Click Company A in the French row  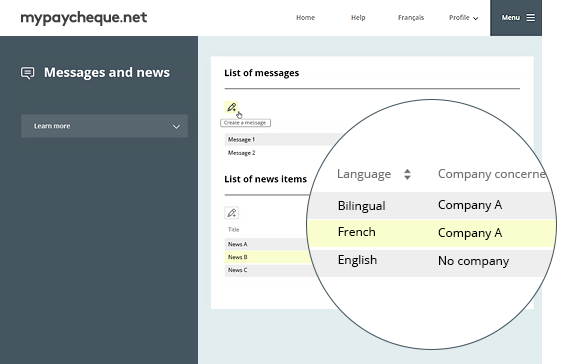tap(470, 233)
